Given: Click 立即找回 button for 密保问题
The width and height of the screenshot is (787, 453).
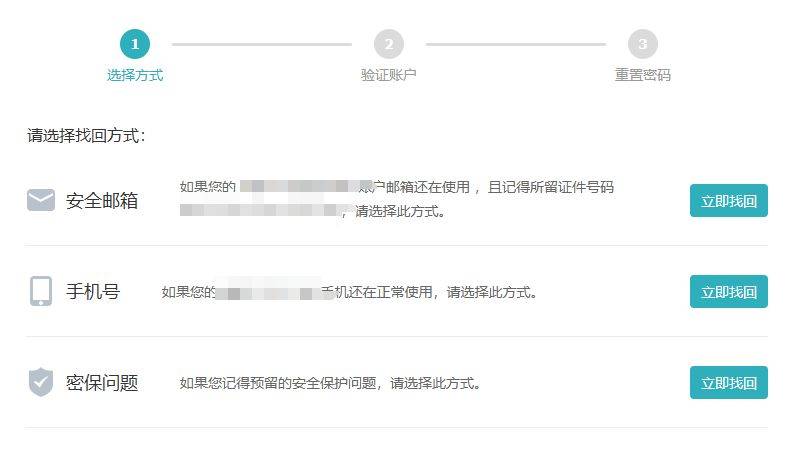Looking at the screenshot, I should (729, 383).
